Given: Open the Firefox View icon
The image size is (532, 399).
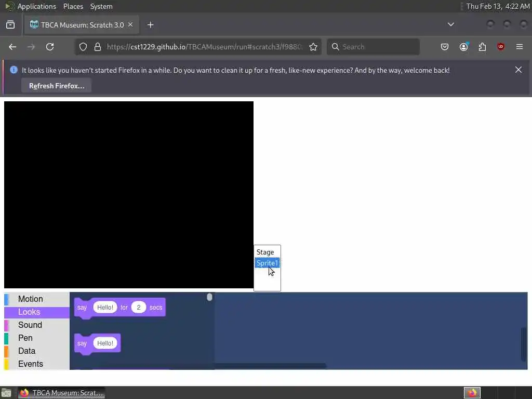Looking at the screenshot, I should tap(10, 25).
